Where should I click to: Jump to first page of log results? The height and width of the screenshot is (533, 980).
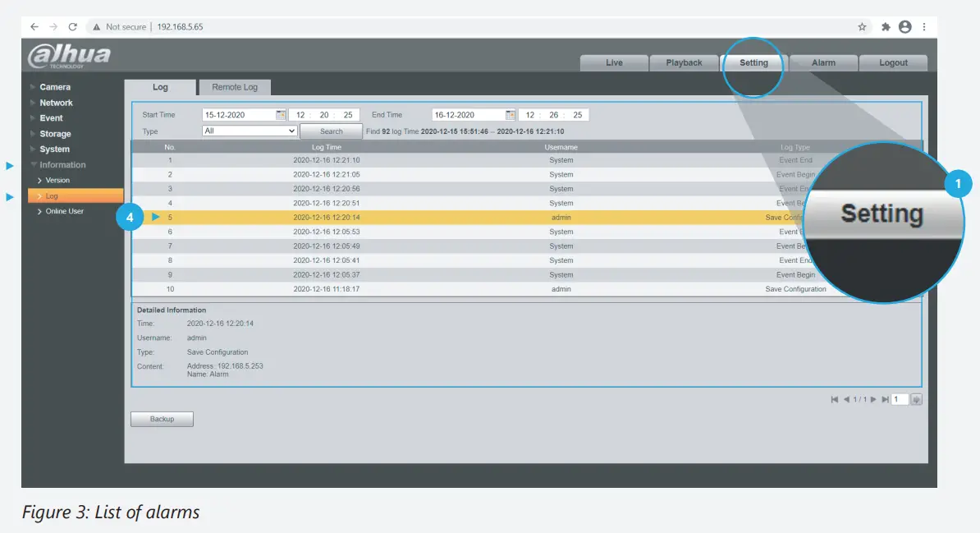click(835, 400)
